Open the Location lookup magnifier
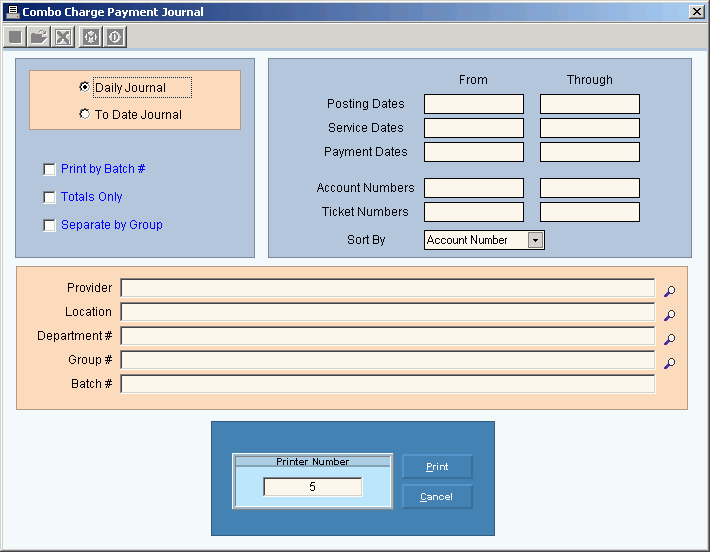710x552 pixels. 670,315
